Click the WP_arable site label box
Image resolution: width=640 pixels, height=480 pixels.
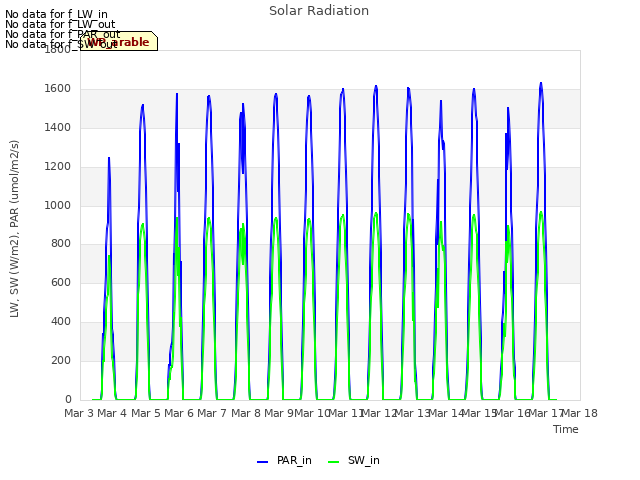118,41
